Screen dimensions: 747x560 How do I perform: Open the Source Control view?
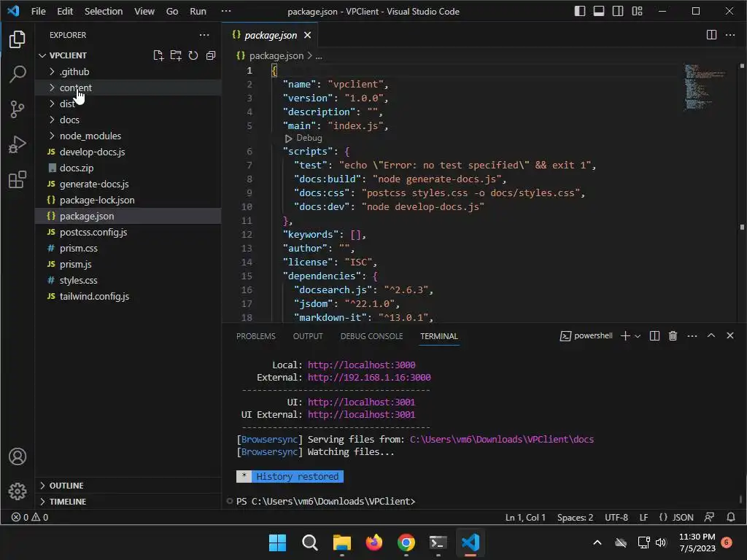pos(18,109)
